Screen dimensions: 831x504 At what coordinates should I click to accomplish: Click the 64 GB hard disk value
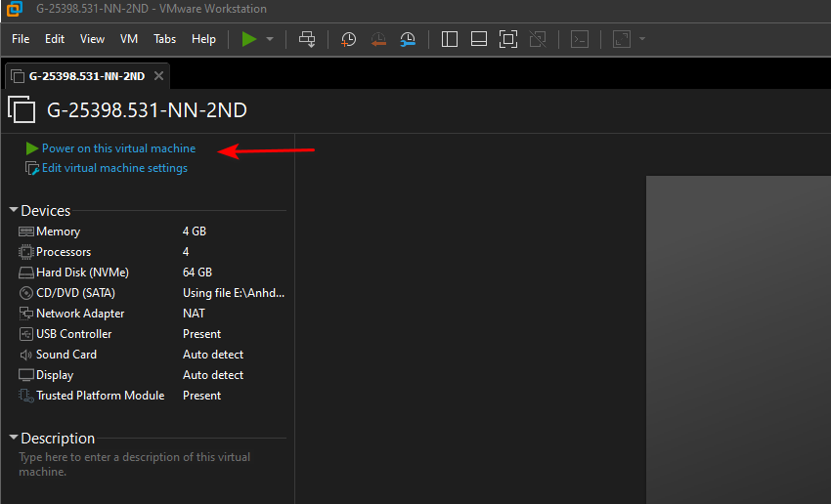tap(197, 273)
